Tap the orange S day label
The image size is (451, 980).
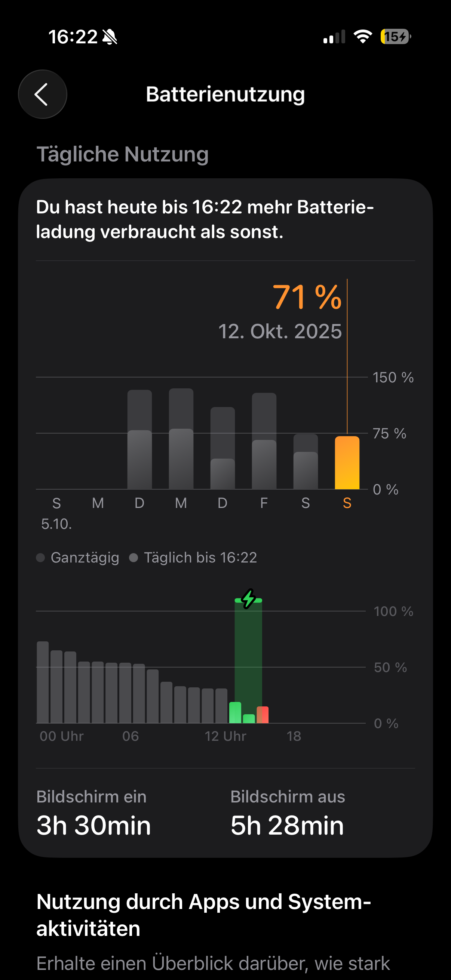pyautogui.click(x=347, y=503)
